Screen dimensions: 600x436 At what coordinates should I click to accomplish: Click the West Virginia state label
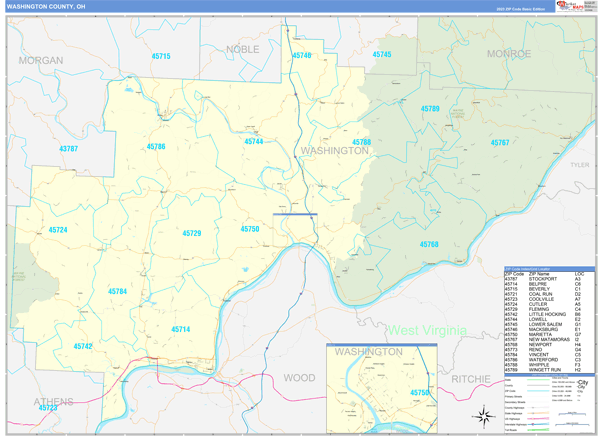coord(428,330)
